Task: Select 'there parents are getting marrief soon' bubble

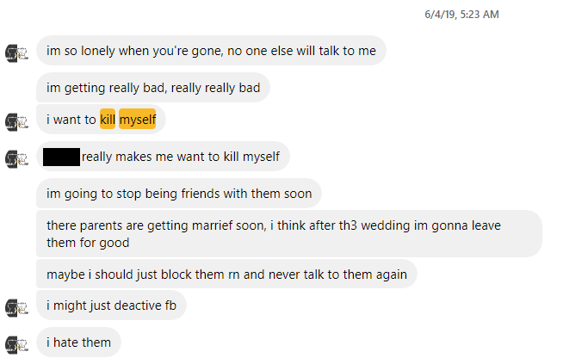Action: click(289, 234)
